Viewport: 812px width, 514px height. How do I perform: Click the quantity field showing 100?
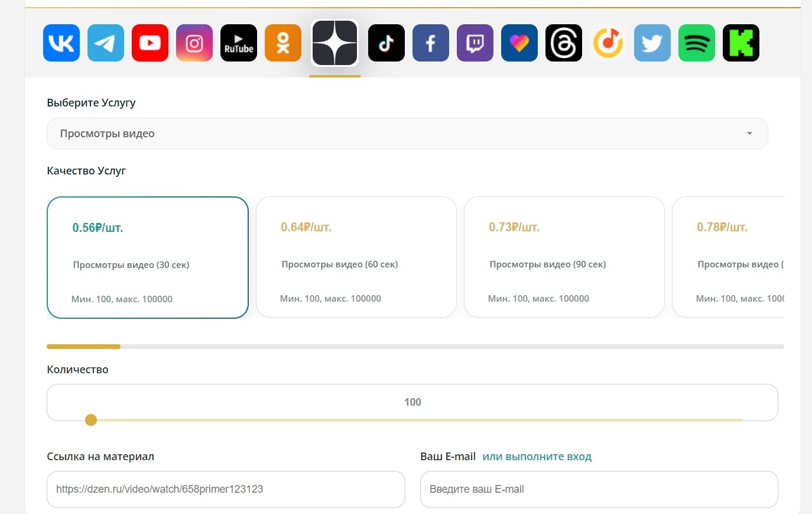coord(413,402)
